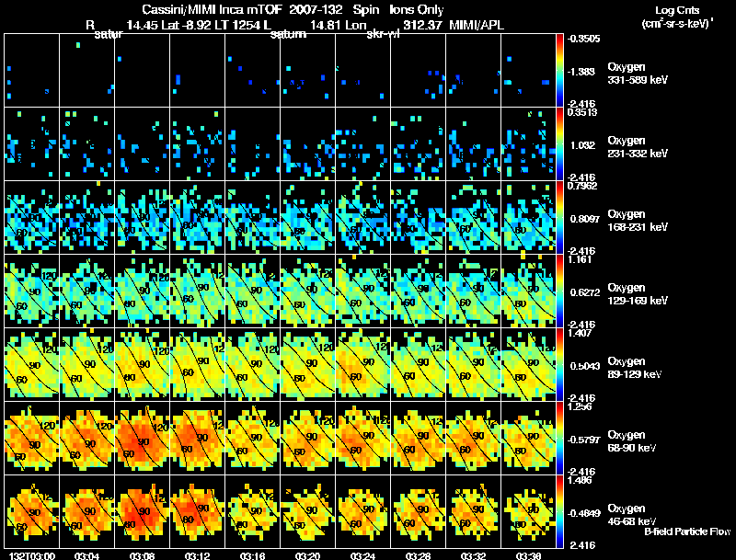
Task: Click the color bar beside Oxygen 129-169 keV
Action: tap(559, 291)
